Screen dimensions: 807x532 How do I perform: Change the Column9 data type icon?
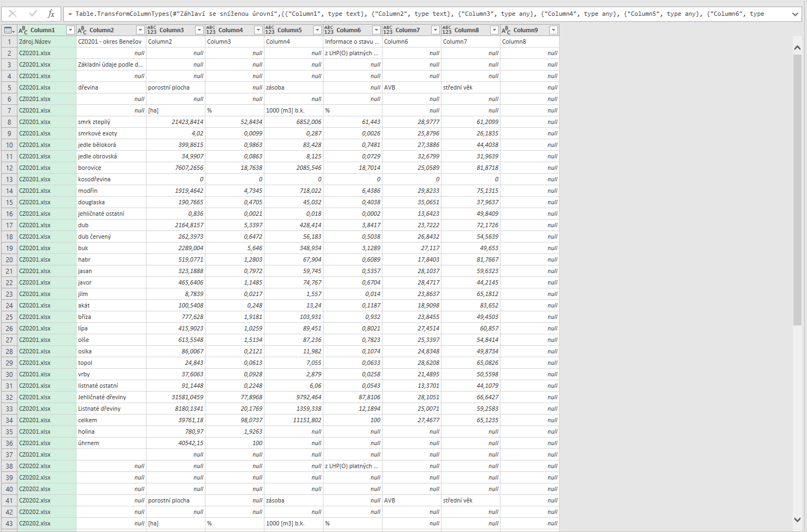coord(506,30)
